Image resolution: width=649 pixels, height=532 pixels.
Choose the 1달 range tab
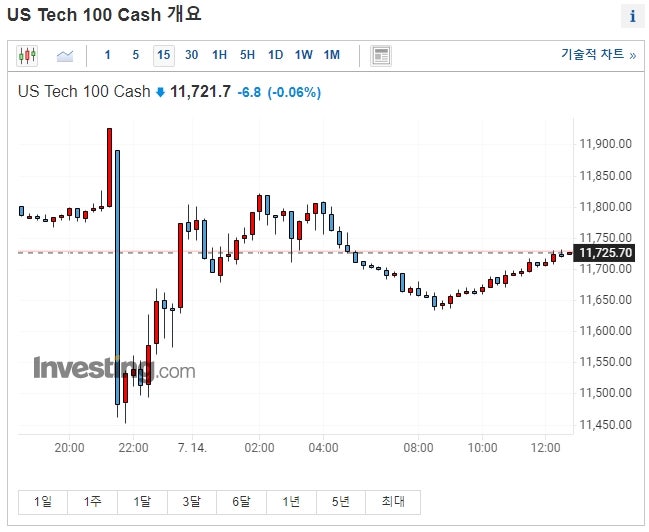pos(142,502)
